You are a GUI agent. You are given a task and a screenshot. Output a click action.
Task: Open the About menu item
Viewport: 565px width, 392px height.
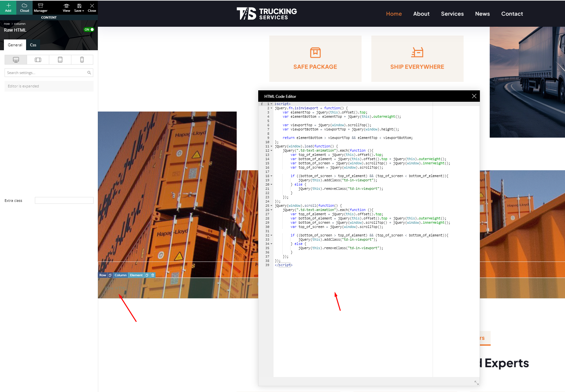[x=421, y=14]
